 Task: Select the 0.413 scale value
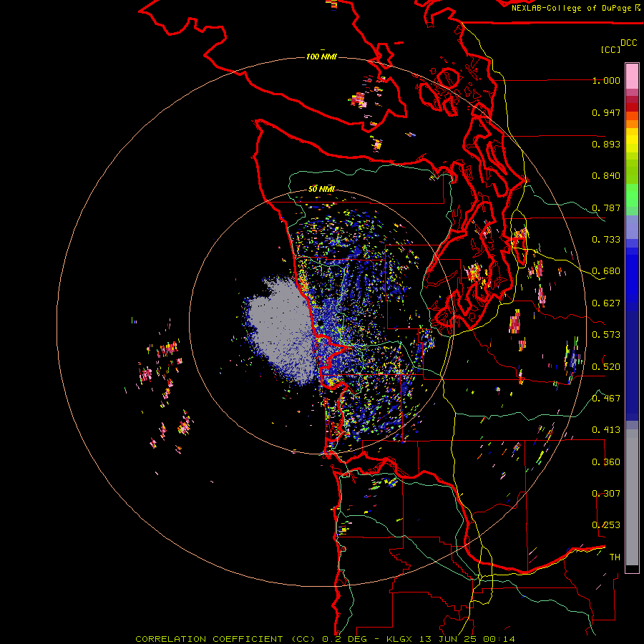click(606, 430)
